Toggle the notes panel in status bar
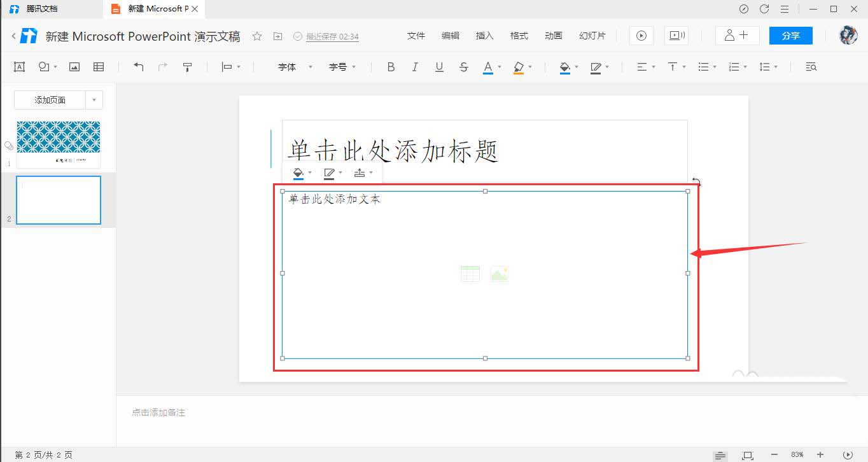 pyautogui.click(x=720, y=455)
